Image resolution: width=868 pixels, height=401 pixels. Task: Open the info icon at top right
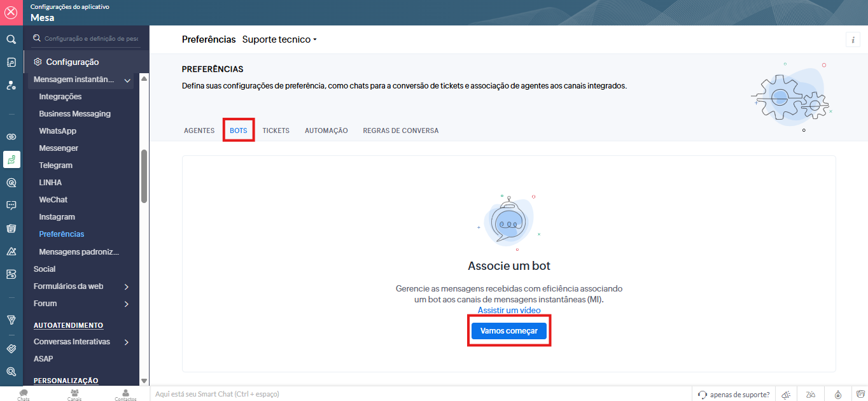[853, 39]
